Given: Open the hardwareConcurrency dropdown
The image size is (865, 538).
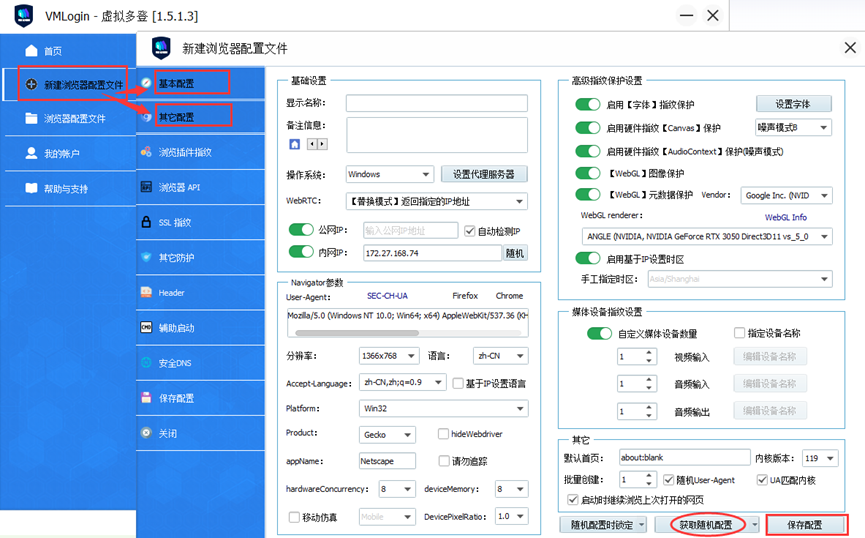Looking at the screenshot, I should tap(397, 489).
